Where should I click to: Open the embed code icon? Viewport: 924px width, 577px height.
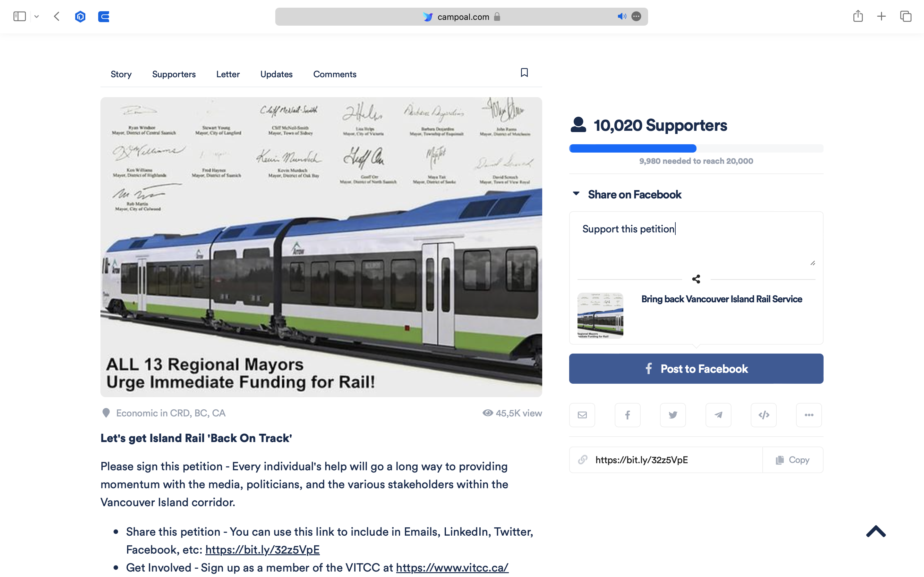pos(764,415)
